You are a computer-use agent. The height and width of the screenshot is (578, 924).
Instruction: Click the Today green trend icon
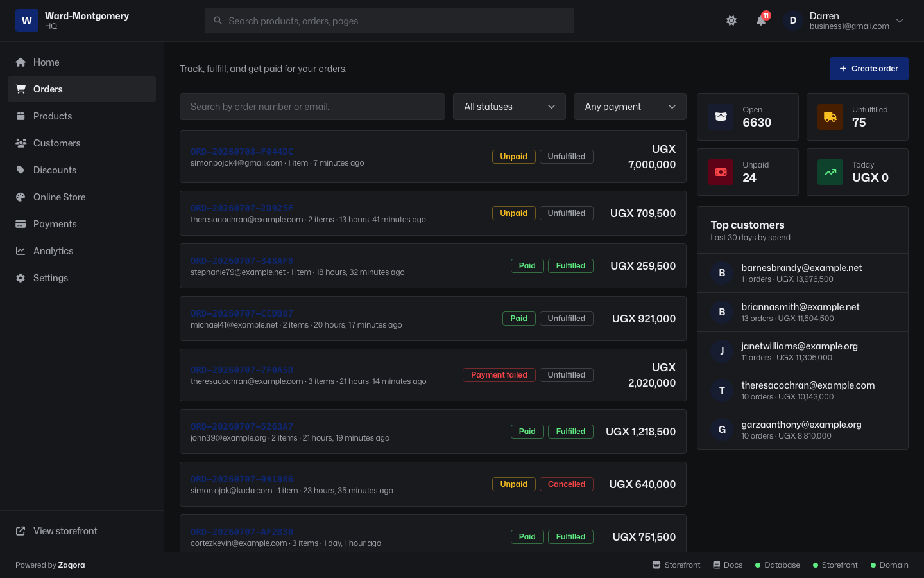(830, 172)
